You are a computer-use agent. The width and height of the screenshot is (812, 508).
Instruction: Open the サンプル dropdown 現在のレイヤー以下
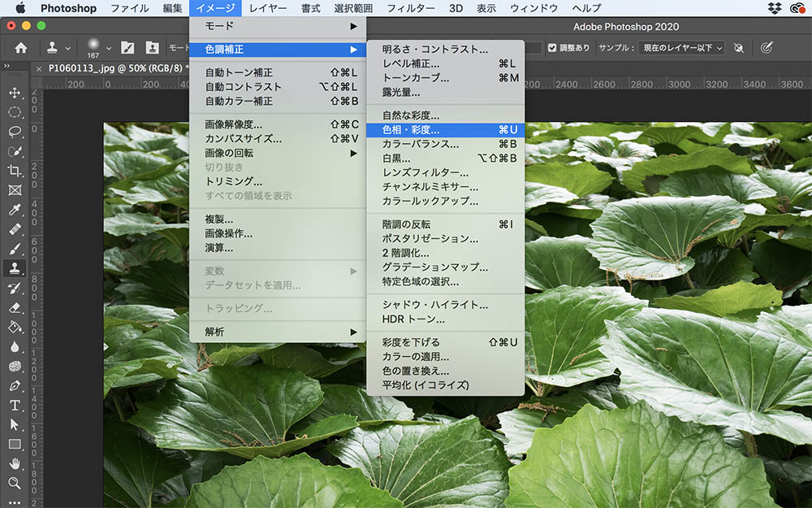pyautogui.click(x=680, y=48)
